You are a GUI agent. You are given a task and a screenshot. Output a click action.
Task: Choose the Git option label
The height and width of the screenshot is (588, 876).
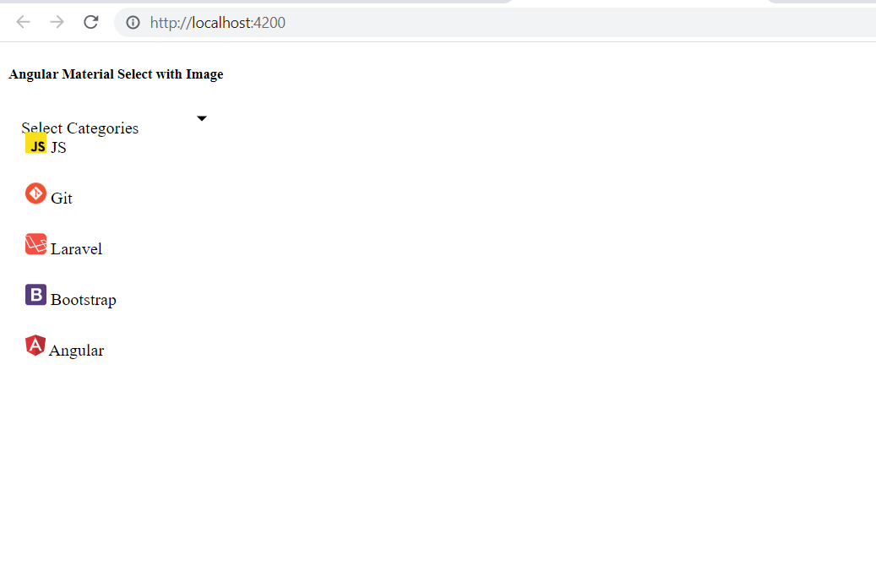coord(62,199)
